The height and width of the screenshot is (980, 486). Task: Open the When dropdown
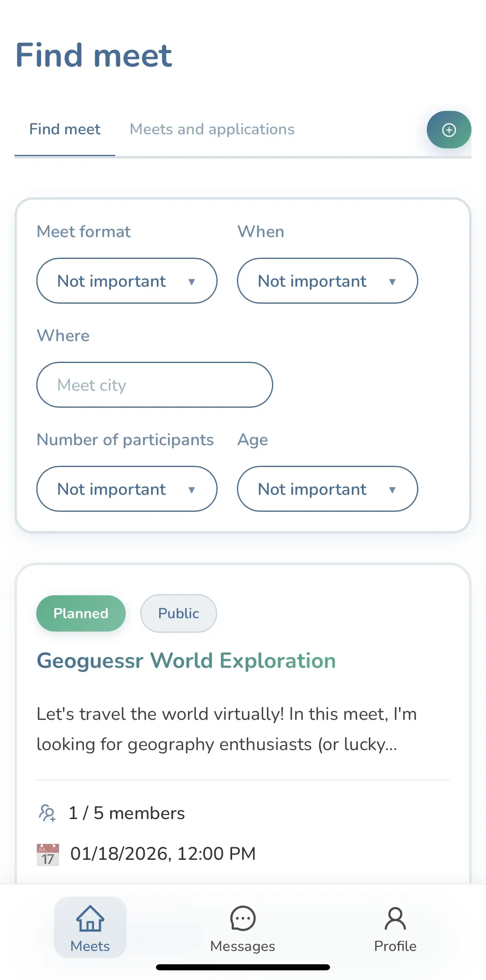(327, 281)
